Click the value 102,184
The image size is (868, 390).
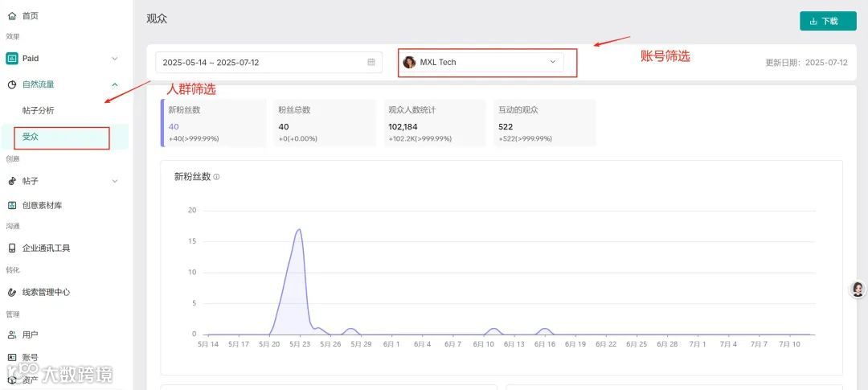pos(403,127)
